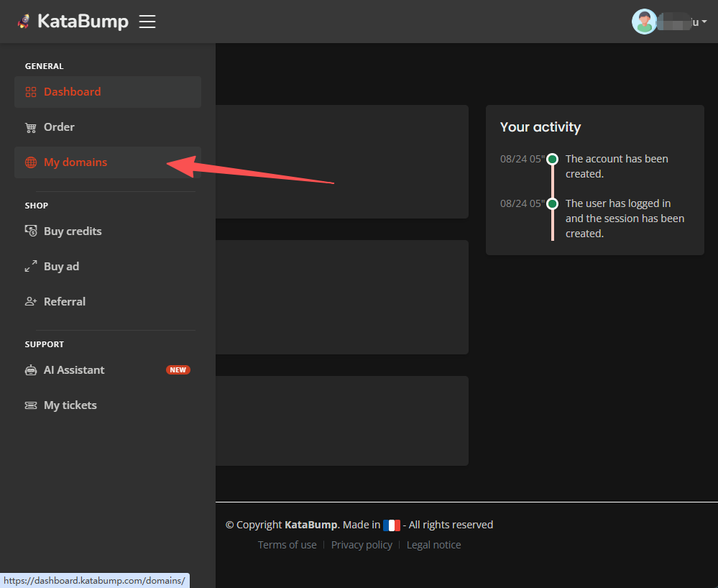Viewport: 718px width, 588px height.
Task: Open My domains in sidebar
Action: (x=108, y=162)
